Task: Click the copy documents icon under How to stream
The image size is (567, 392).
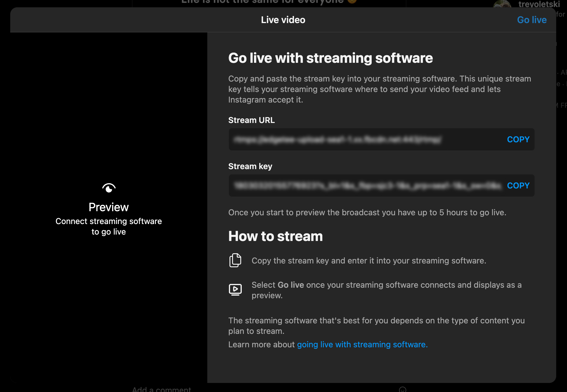Action: 235,260
